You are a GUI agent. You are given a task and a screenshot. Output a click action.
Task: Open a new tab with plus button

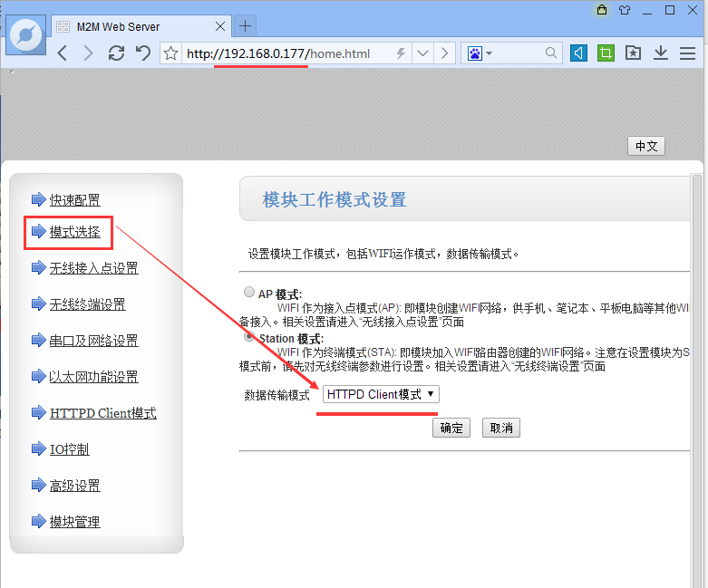246,25
